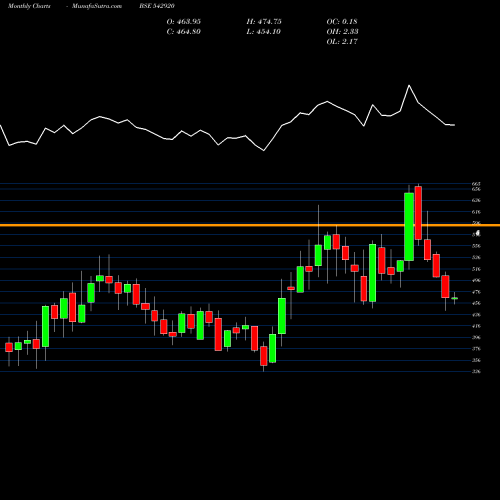
Task: Select the high value "H: 474.75"
Action: 264,22
